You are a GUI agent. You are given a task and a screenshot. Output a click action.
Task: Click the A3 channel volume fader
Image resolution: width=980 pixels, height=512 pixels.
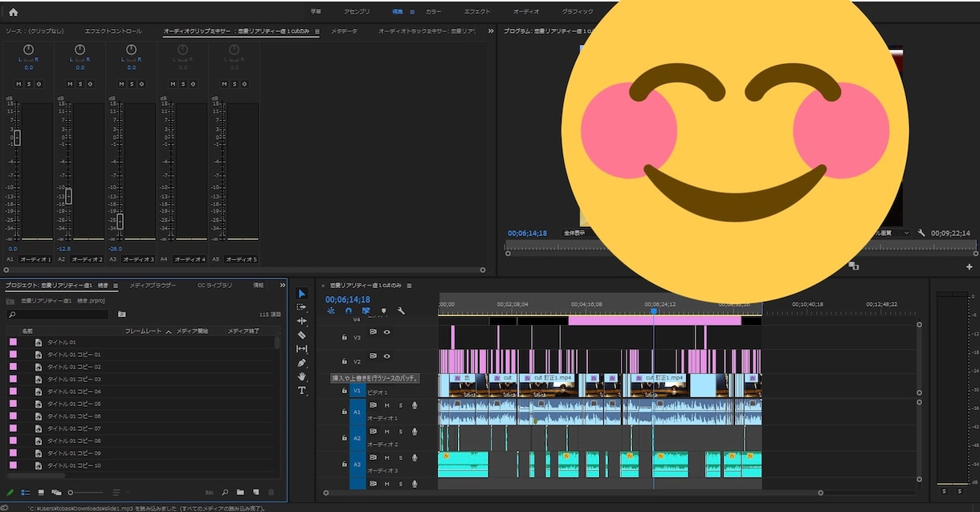(120, 221)
